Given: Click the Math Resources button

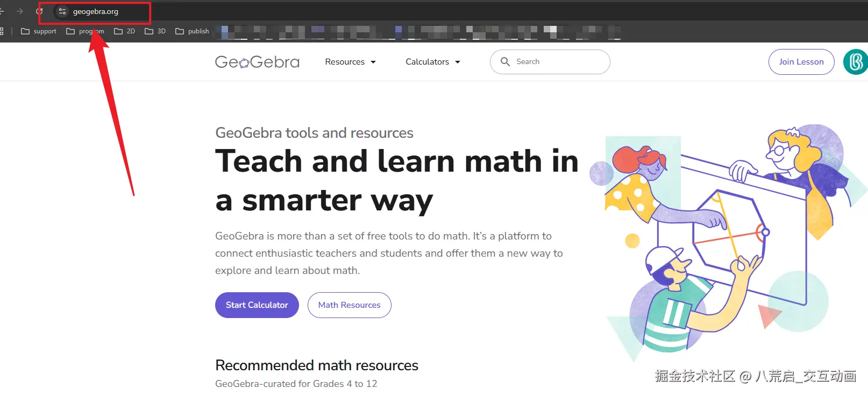Looking at the screenshot, I should point(350,305).
